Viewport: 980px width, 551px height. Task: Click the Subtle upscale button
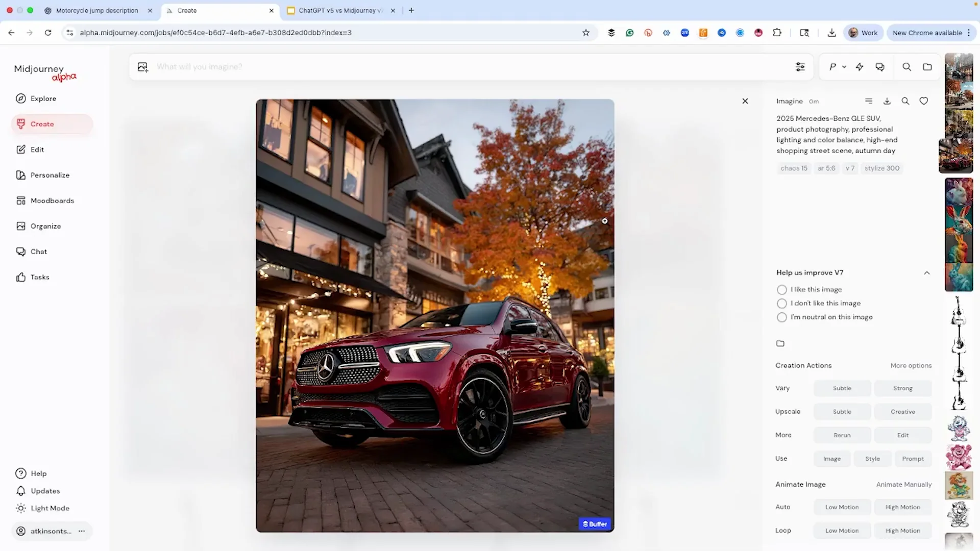pos(842,412)
